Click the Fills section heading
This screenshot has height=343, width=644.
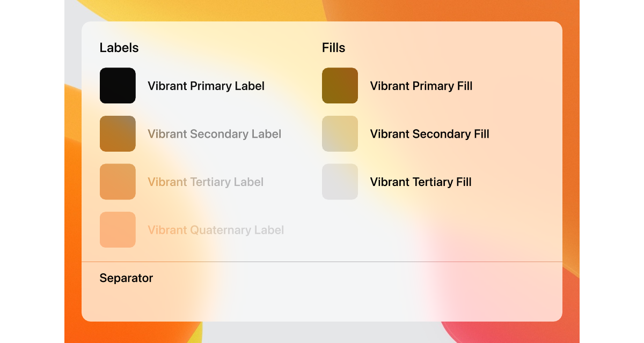pos(333,48)
